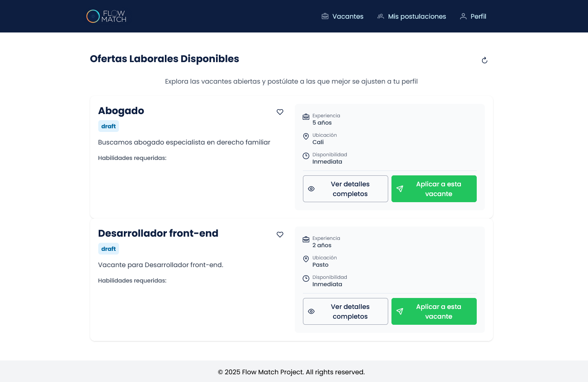Click the Abogado job title
The width and height of the screenshot is (588, 382).
coord(121,111)
